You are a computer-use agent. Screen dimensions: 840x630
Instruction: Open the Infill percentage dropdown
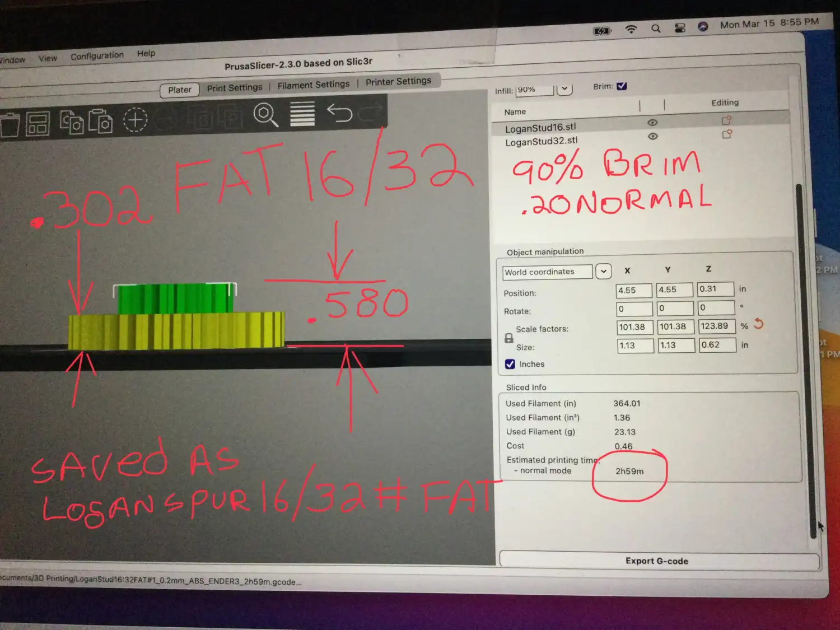[564, 89]
